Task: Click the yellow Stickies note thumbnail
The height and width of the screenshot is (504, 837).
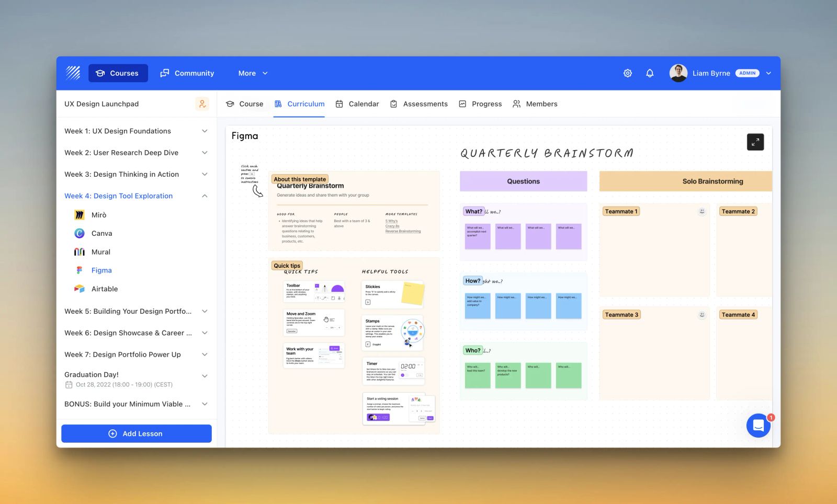Action: (412, 293)
